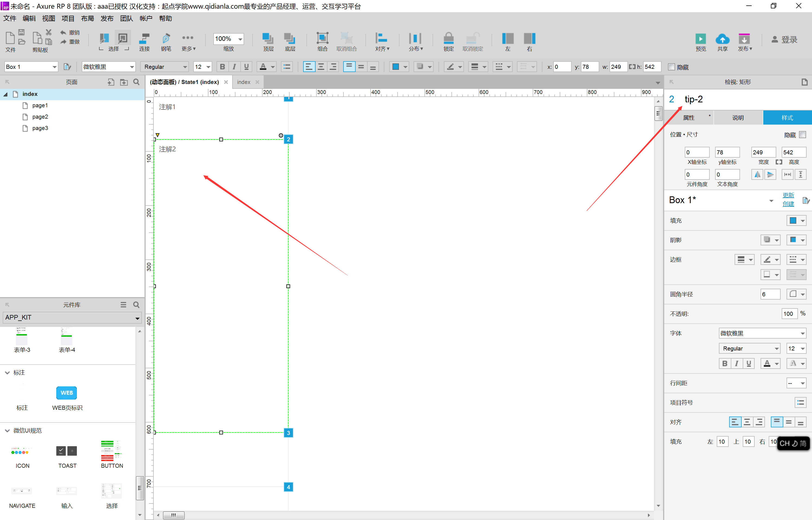Viewport: 812px width, 520px height.
Task: Open the fill color swatch in inspector
Action: (796, 220)
